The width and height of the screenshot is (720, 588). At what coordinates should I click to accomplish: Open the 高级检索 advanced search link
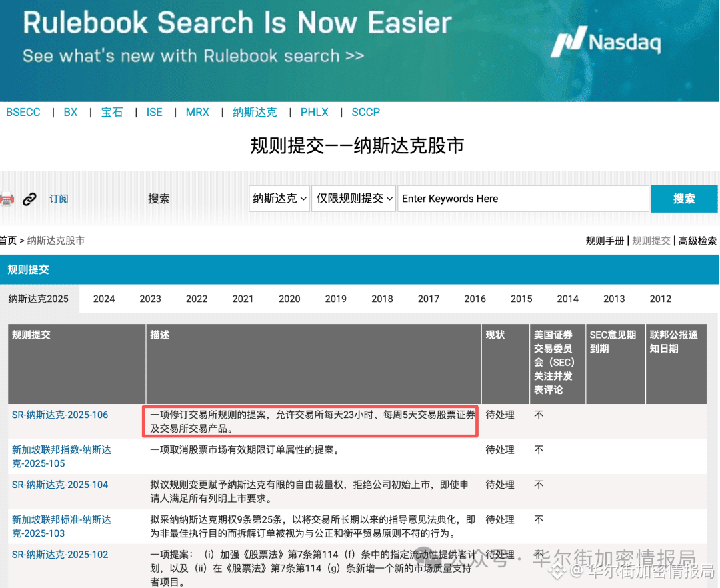click(x=697, y=241)
